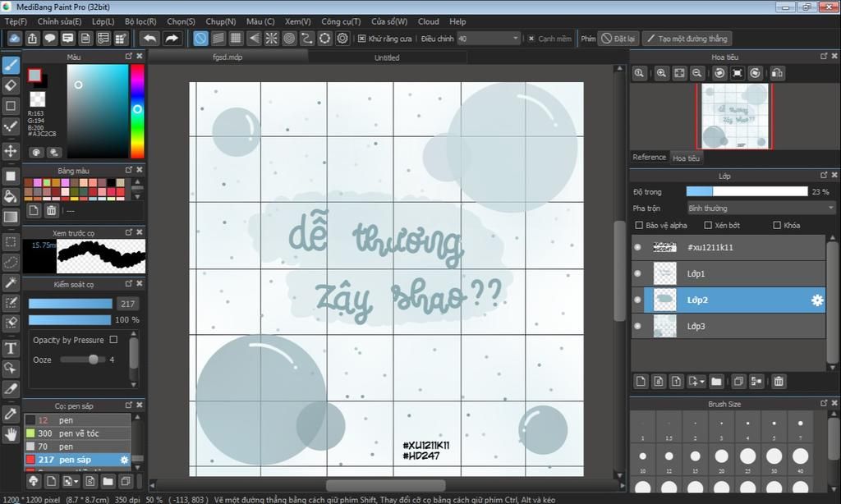Switch to the fgsd.mdp document tab
Screen dimensions: 841x504
227,57
